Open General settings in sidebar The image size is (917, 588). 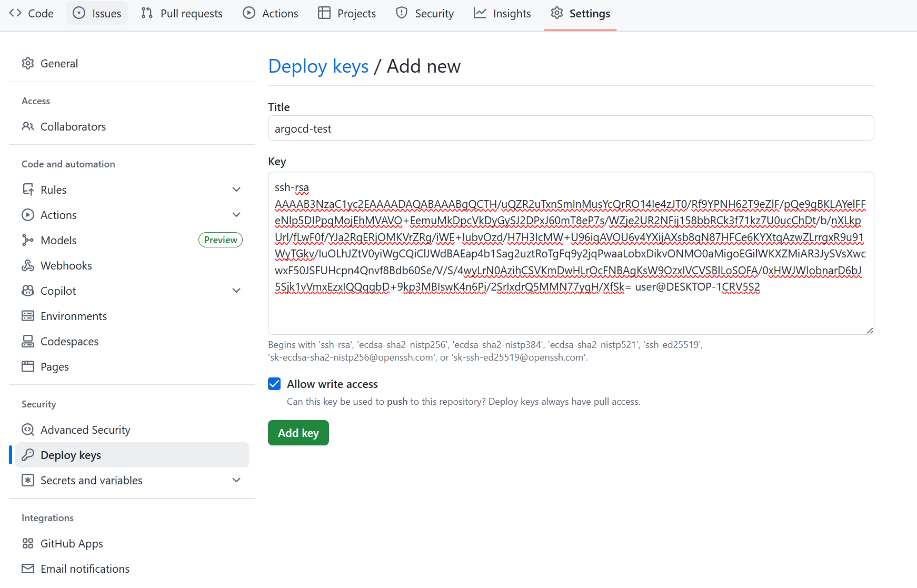[x=132, y=64]
